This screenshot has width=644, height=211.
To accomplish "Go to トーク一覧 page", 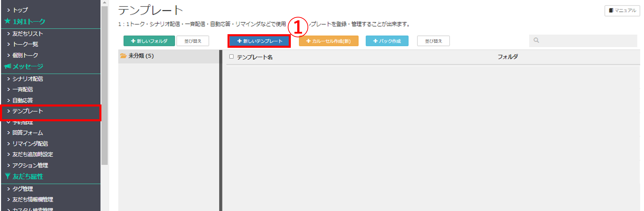I will point(25,44).
